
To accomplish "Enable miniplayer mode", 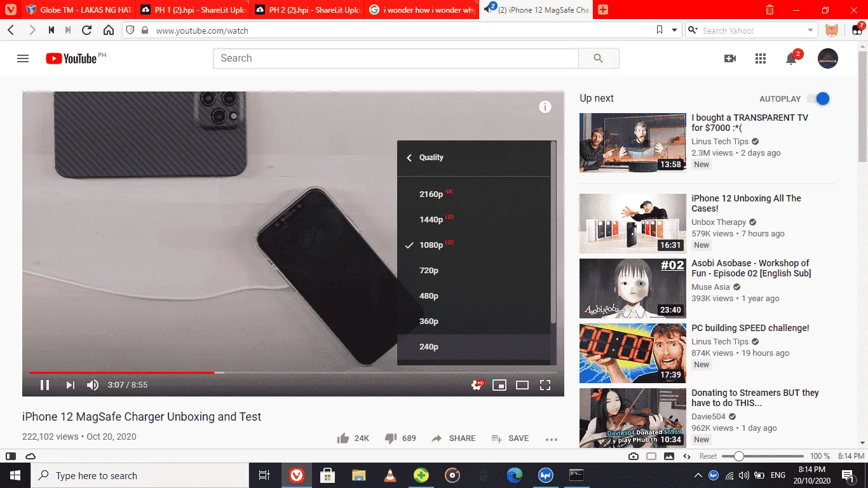I will [499, 385].
